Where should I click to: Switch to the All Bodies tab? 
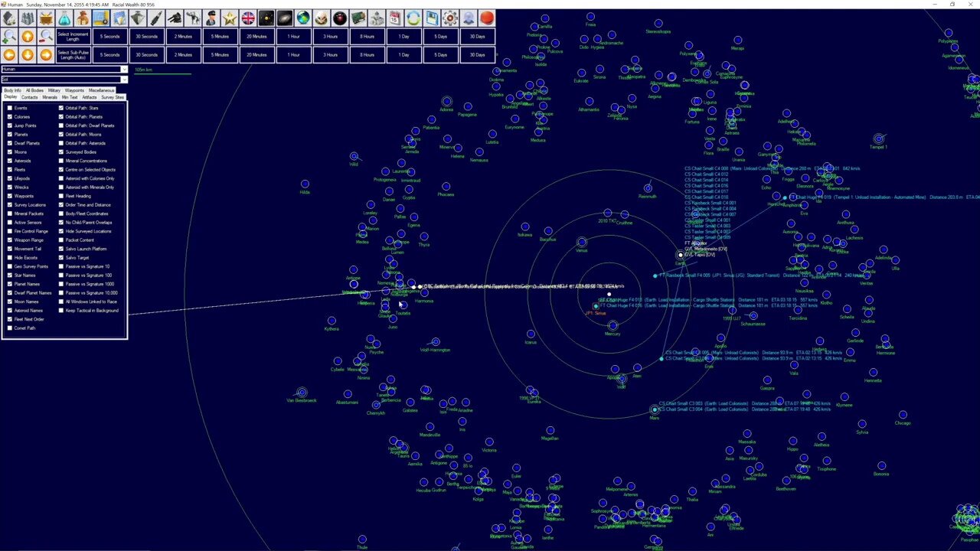pyautogui.click(x=34, y=90)
